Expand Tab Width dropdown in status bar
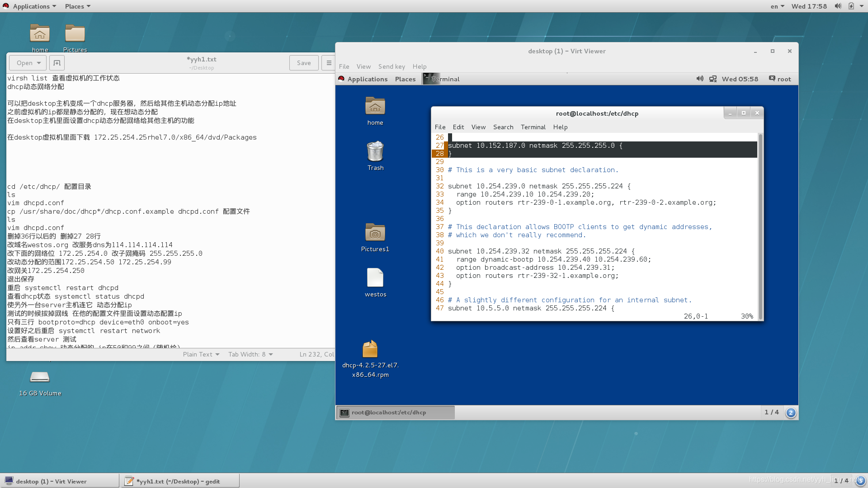Viewport: 868px width, 488px height. tap(250, 354)
